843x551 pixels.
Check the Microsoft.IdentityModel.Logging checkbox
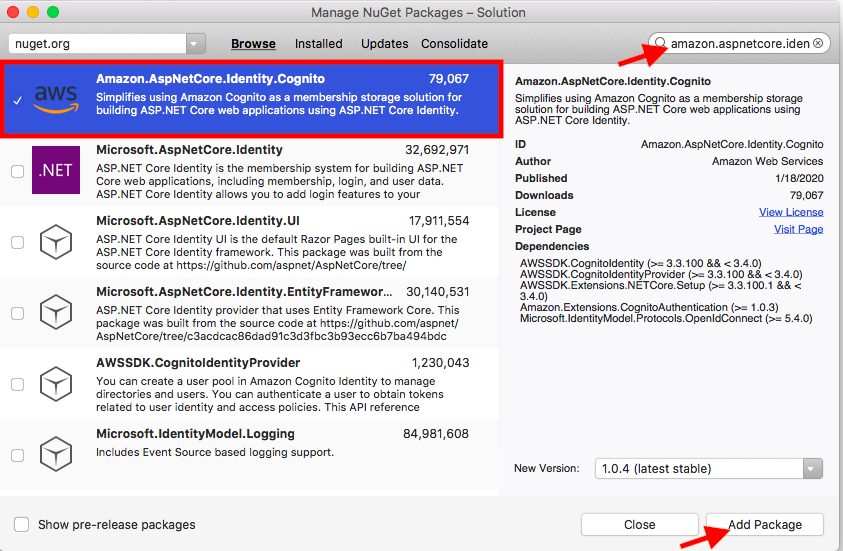[x=18, y=455]
